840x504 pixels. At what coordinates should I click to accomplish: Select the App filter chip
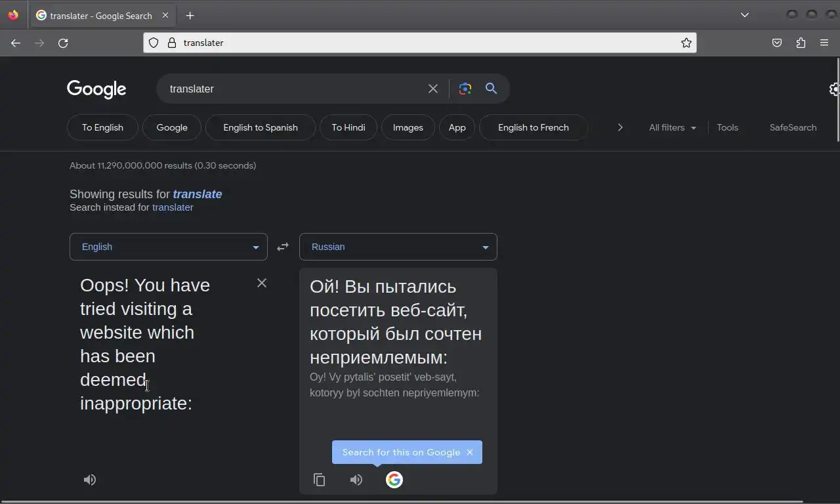(457, 127)
